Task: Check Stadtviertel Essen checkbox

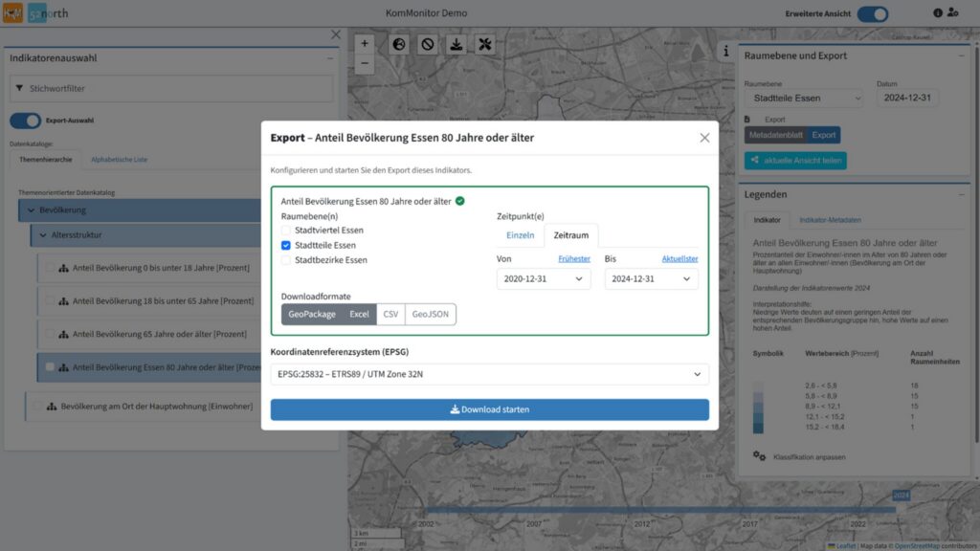Action: coord(285,231)
